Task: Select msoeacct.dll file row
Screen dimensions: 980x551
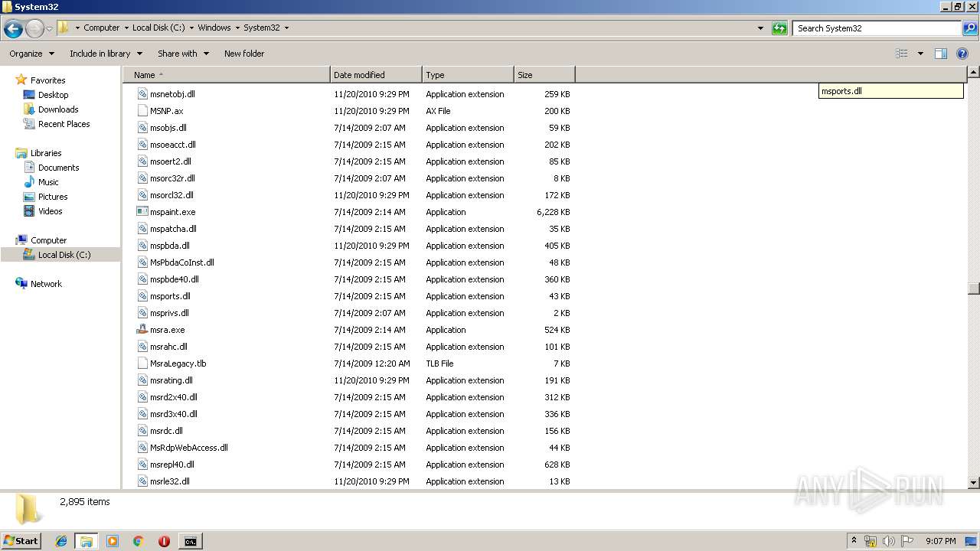Action: click(354, 145)
